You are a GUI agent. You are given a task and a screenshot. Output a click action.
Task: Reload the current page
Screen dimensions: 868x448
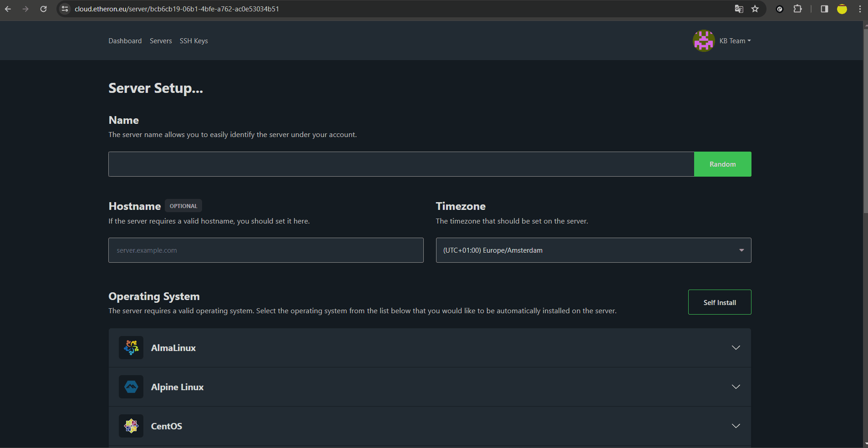click(43, 9)
